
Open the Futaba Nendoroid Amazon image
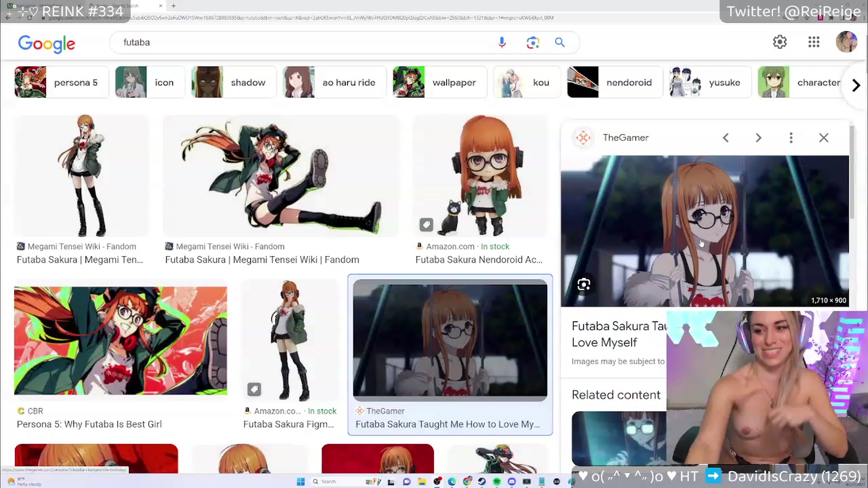pyautogui.click(x=480, y=176)
